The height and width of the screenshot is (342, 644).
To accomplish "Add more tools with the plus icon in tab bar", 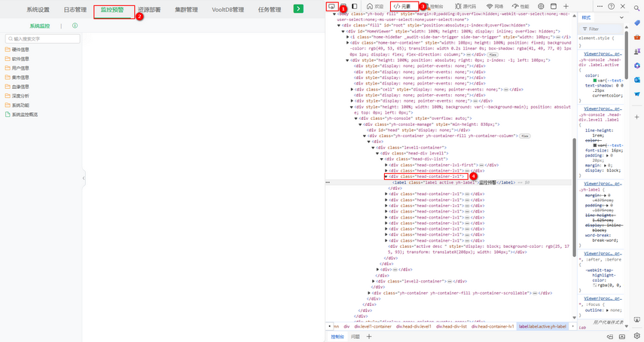I will 566,6.
